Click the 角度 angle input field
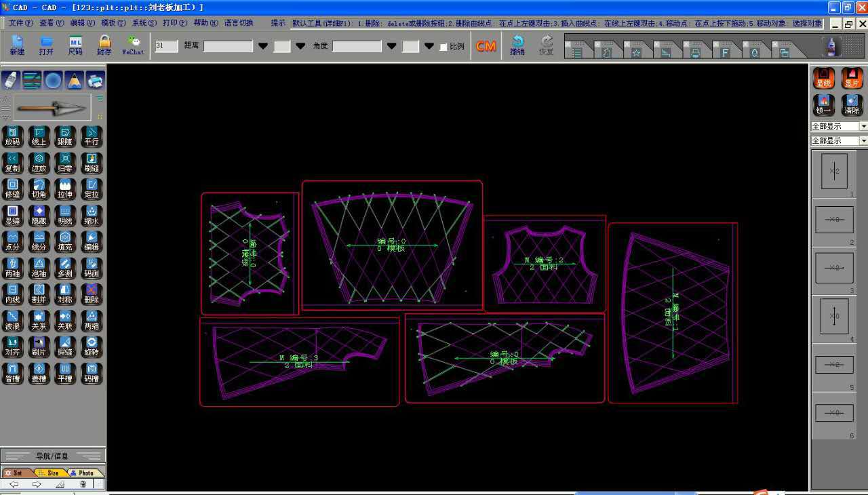Image resolution: width=868 pixels, height=495 pixels. [357, 46]
